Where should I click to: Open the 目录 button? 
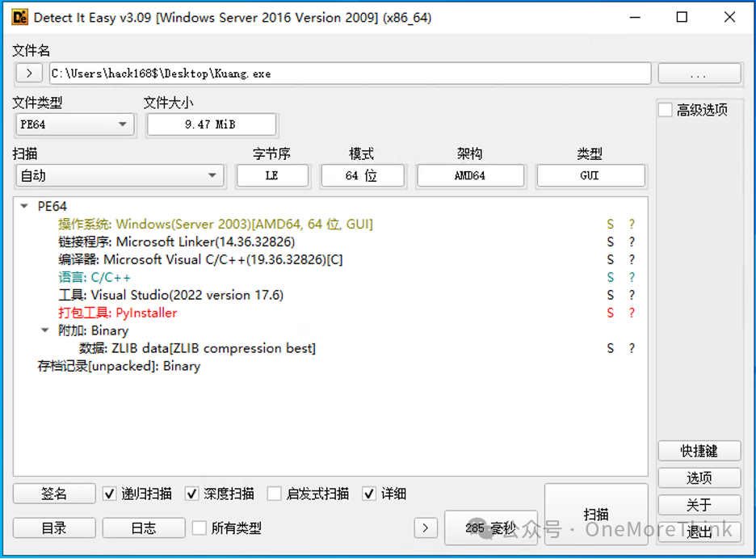point(54,527)
